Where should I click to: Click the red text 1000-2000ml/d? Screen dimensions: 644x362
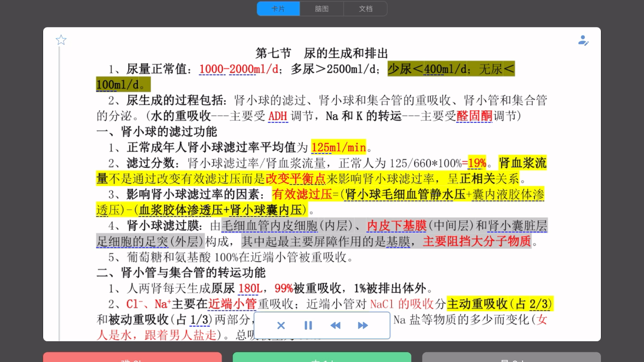[239, 69]
